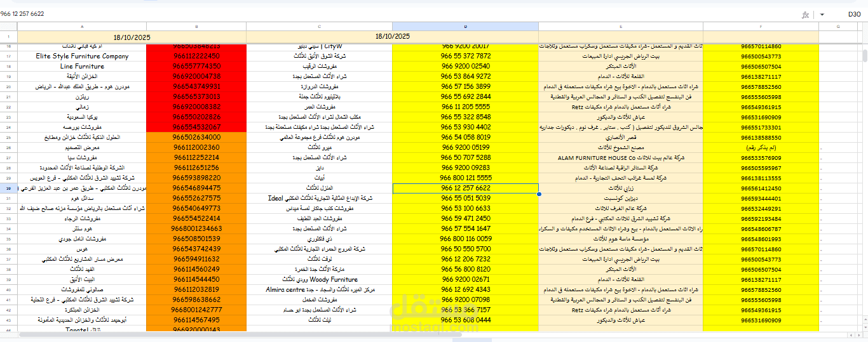Select row 25 header
Image resolution: width=868 pixels, height=342 pixels.
coord(8,137)
